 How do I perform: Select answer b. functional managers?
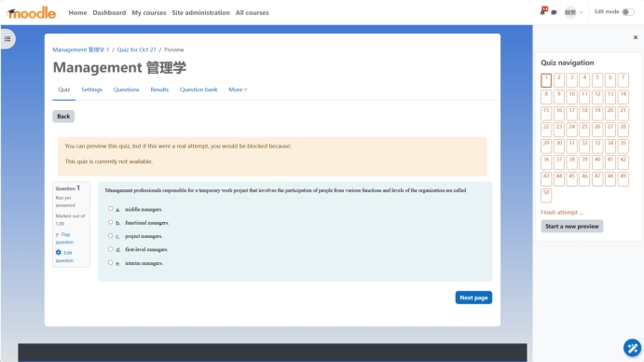[x=111, y=222]
